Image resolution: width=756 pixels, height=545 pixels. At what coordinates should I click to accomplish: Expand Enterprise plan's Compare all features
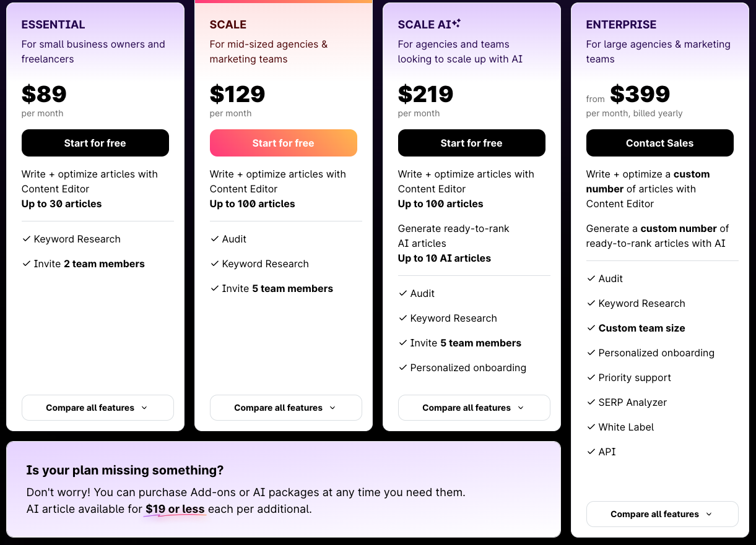tap(662, 514)
